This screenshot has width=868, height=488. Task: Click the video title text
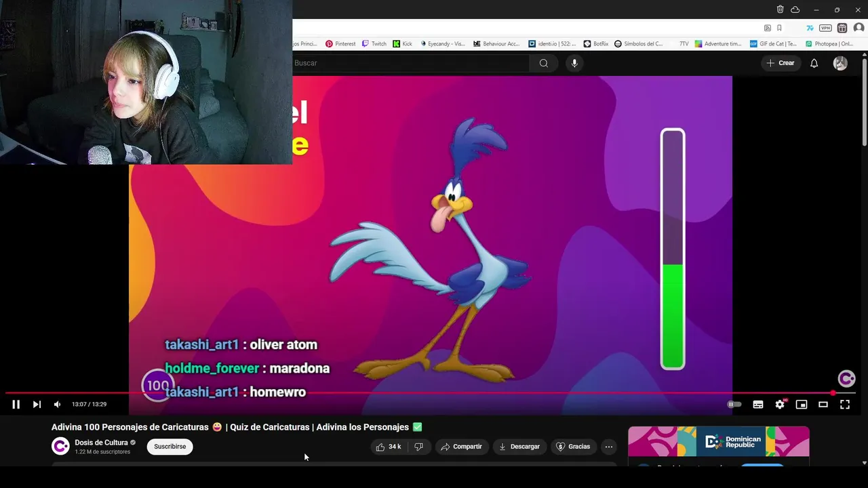pyautogui.click(x=237, y=427)
